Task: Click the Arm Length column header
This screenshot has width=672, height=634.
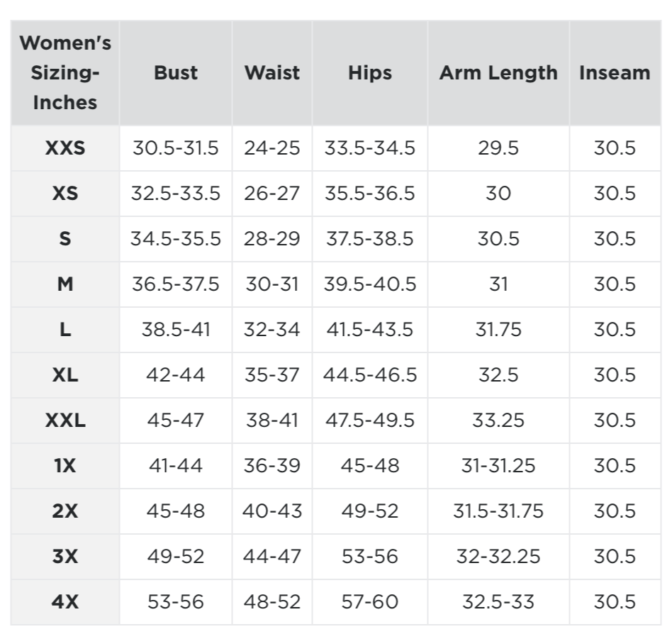Action: (498, 73)
